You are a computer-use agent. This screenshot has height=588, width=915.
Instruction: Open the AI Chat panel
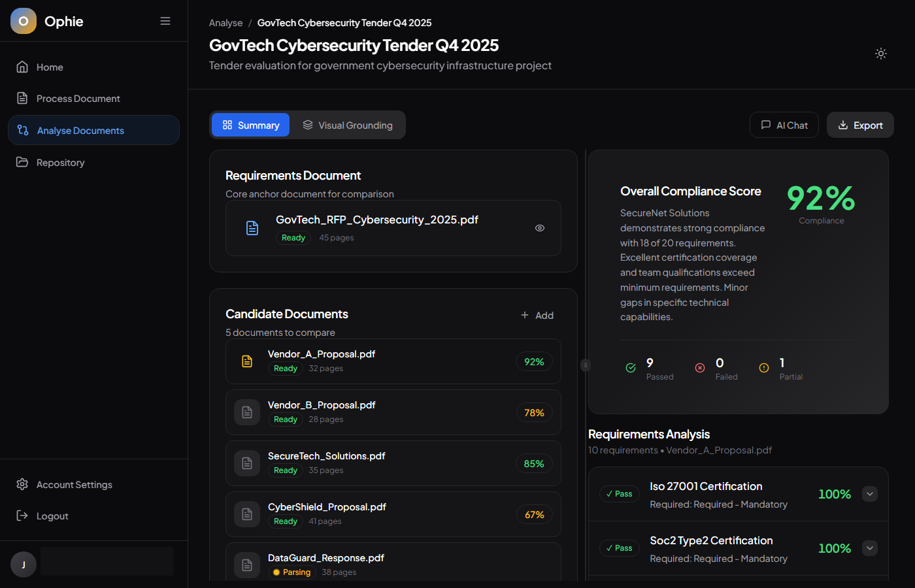(784, 125)
